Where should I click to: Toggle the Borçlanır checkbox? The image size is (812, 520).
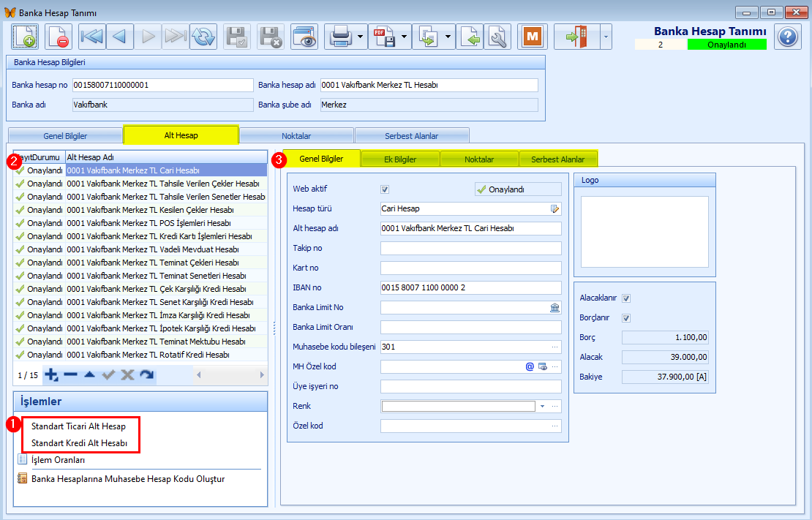point(626,318)
